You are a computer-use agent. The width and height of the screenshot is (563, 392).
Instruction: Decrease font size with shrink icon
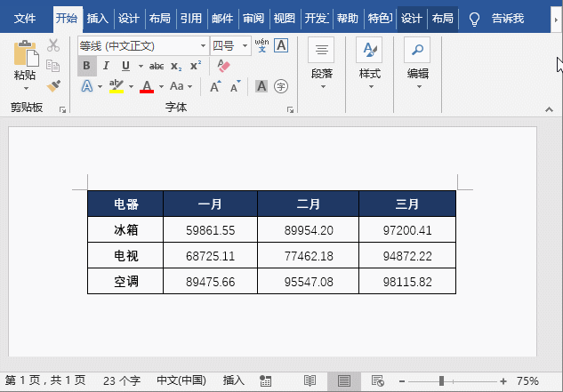pyautogui.click(x=235, y=86)
